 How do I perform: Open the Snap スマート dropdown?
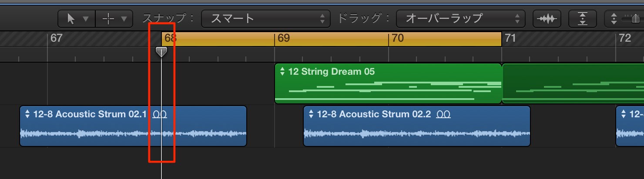click(266, 19)
